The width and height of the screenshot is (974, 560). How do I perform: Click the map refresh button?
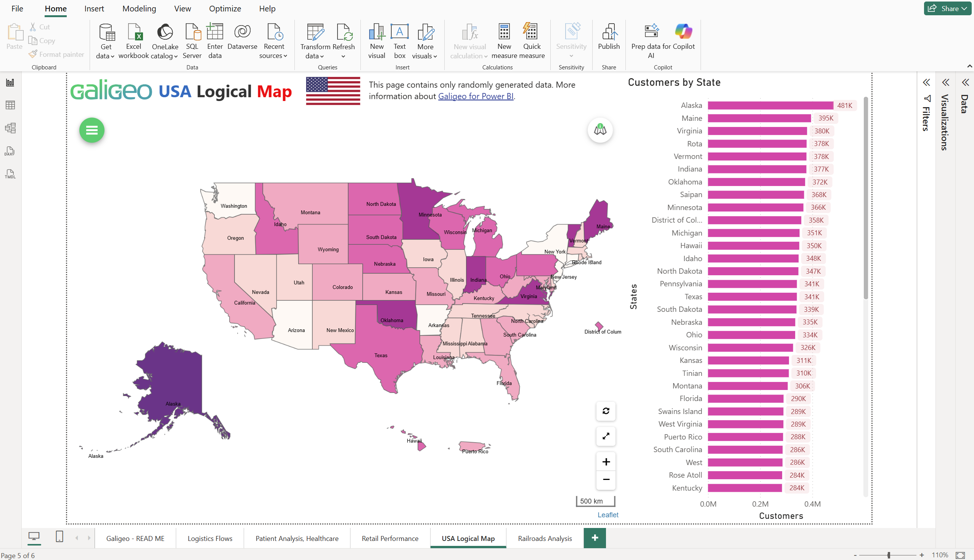click(x=606, y=411)
